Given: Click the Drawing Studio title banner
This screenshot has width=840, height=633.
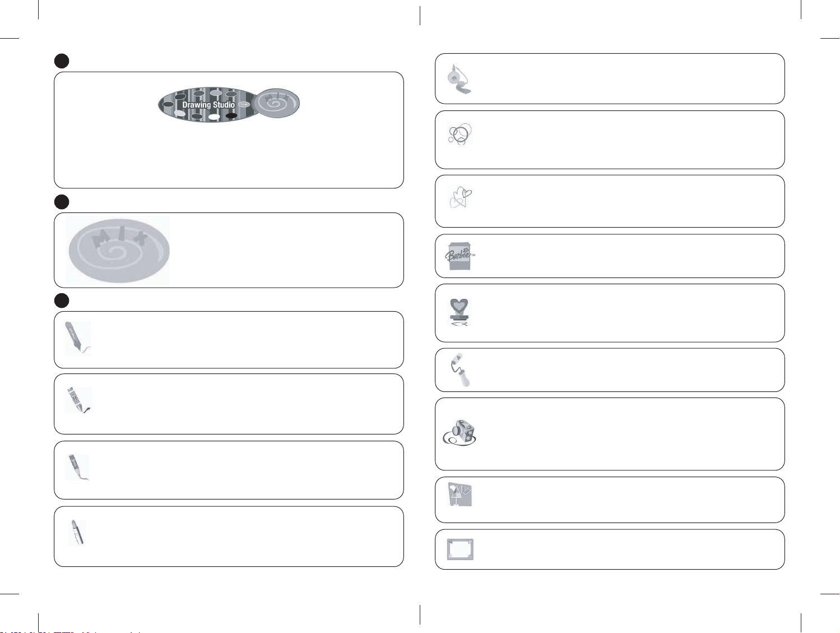Looking at the screenshot, I should click(x=208, y=105).
